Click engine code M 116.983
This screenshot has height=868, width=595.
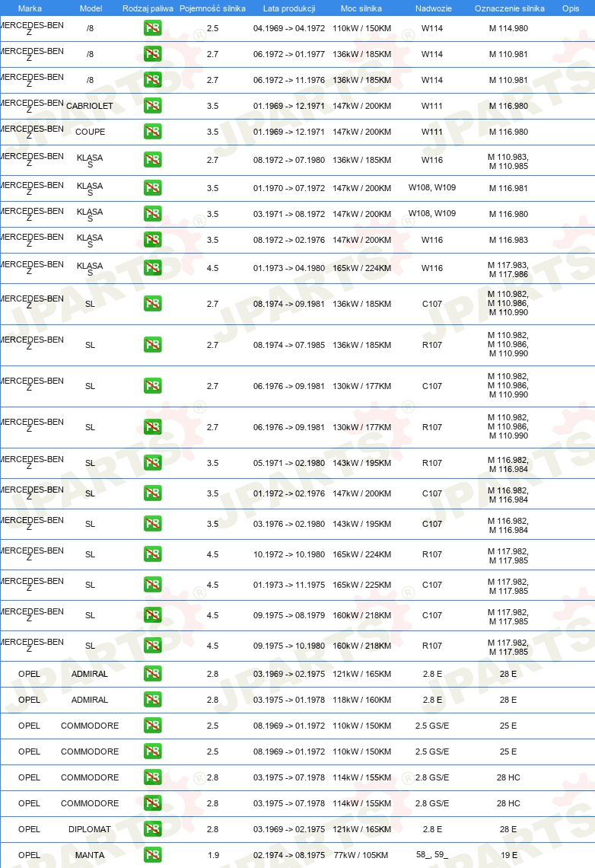coord(508,240)
